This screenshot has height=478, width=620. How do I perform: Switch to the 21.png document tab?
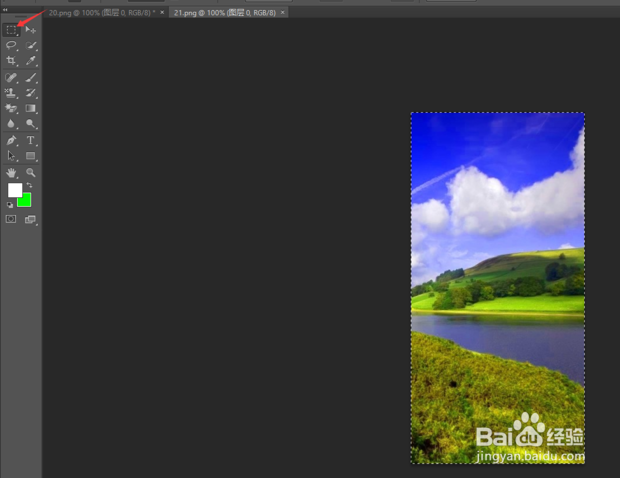225,13
